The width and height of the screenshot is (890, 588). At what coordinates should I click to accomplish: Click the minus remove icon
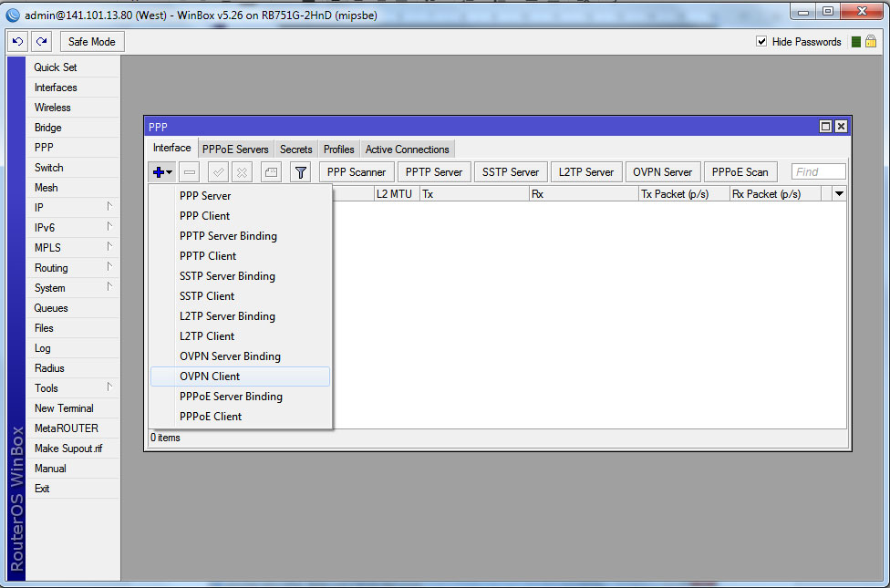tap(190, 172)
